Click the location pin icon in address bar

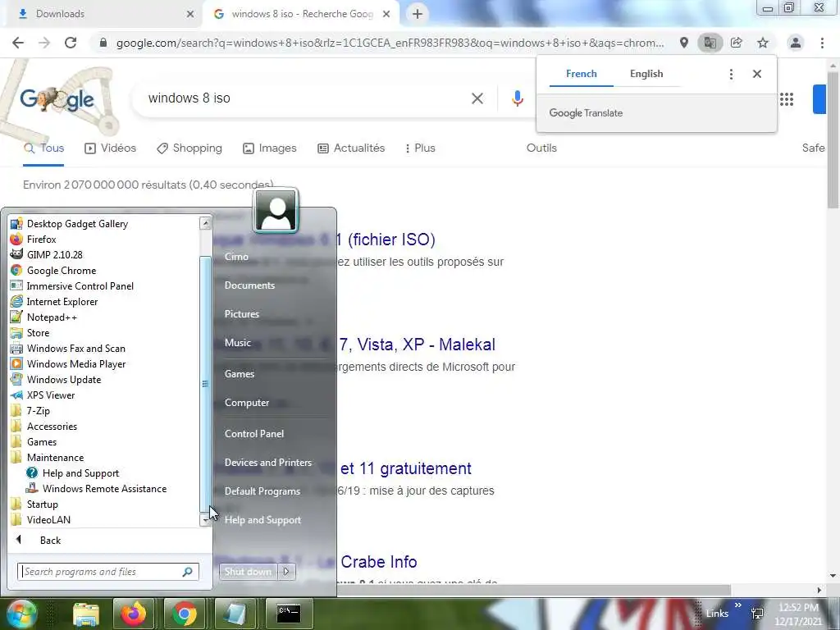683,43
